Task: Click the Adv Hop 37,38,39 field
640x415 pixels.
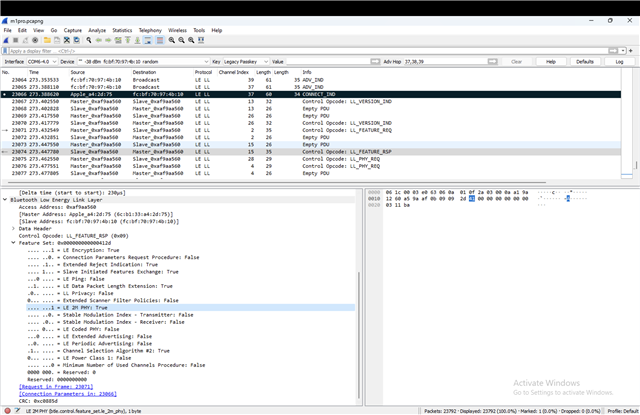Action: pyautogui.click(x=445, y=62)
